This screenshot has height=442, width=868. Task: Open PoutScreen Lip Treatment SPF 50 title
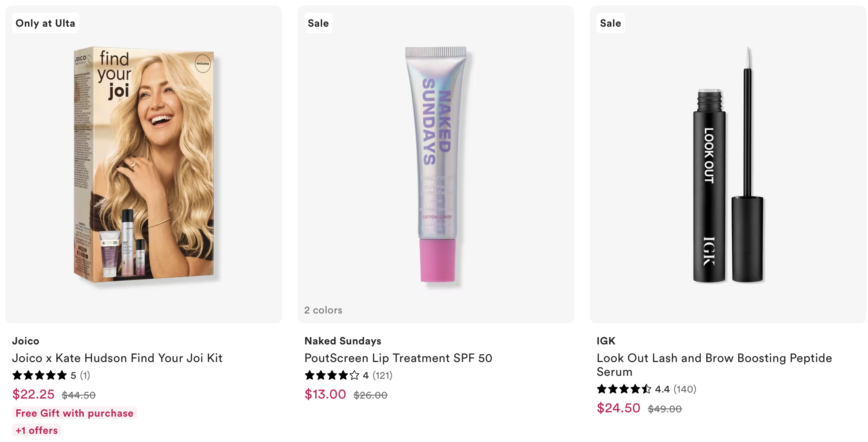pos(398,358)
